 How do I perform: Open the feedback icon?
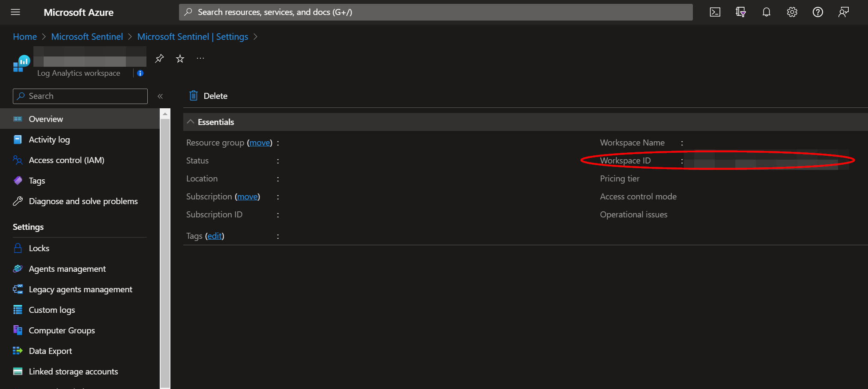(844, 12)
